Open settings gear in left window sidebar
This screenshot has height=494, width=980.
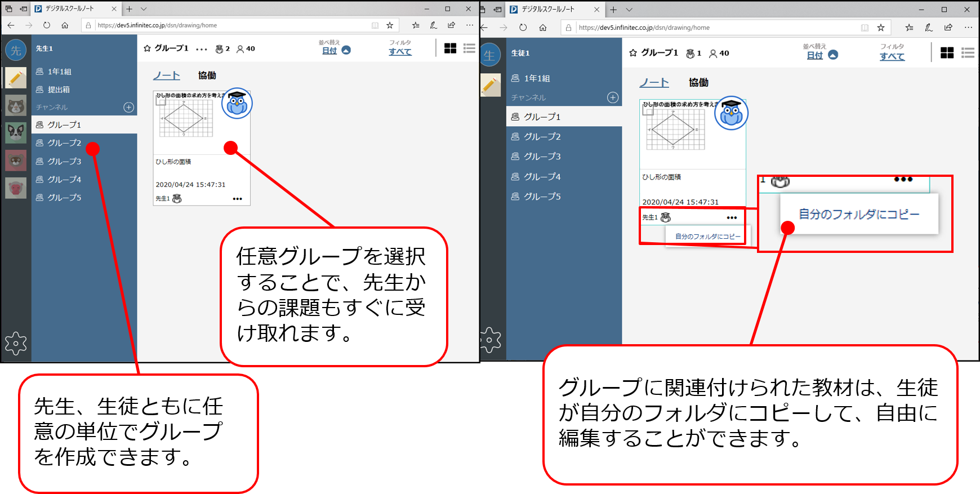pyautogui.click(x=16, y=342)
